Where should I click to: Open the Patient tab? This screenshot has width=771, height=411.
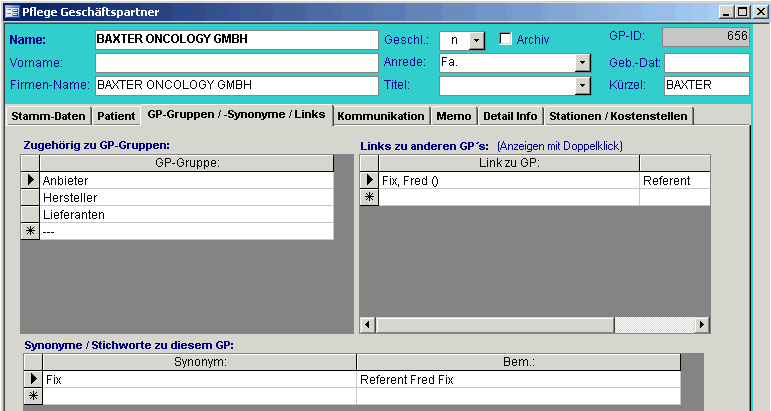[x=116, y=116]
